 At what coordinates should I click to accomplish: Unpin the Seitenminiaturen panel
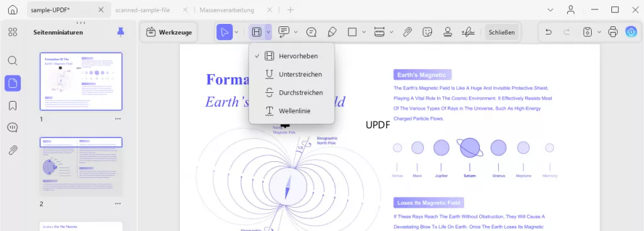[120, 32]
